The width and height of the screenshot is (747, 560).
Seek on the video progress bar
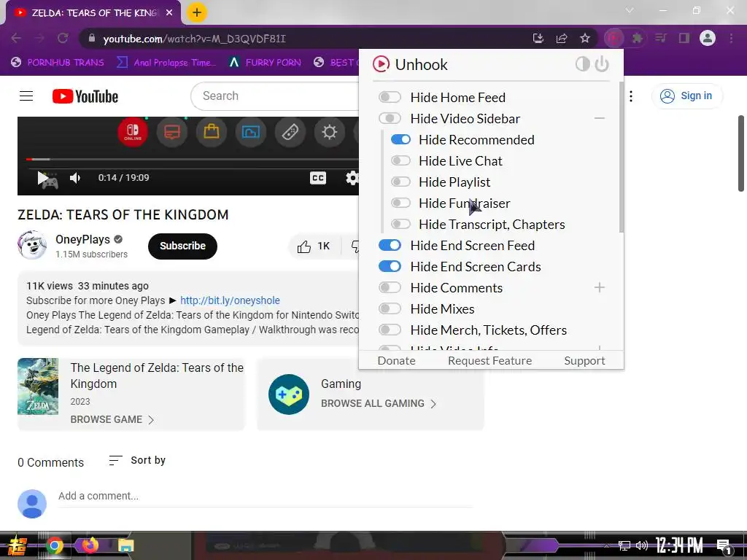coord(193,159)
